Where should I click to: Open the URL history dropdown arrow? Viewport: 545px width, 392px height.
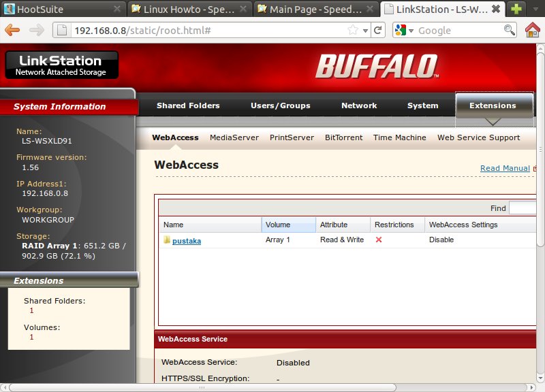(x=365, y=31)
